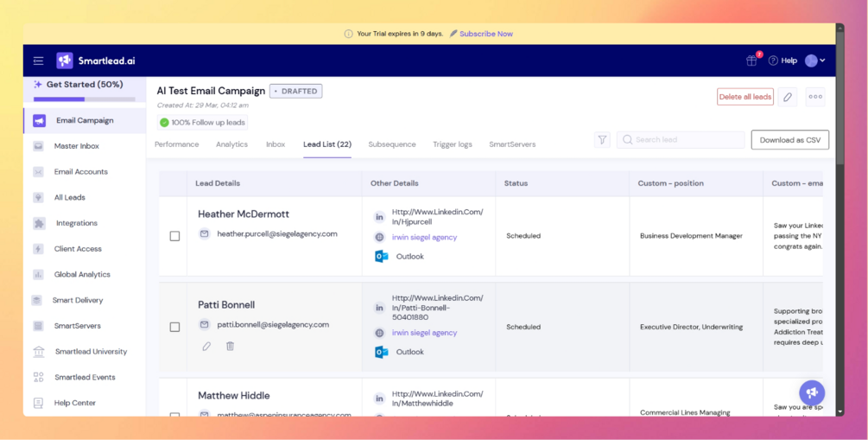
Task: Switch to the Performance tab
Action: click(176, 144)
